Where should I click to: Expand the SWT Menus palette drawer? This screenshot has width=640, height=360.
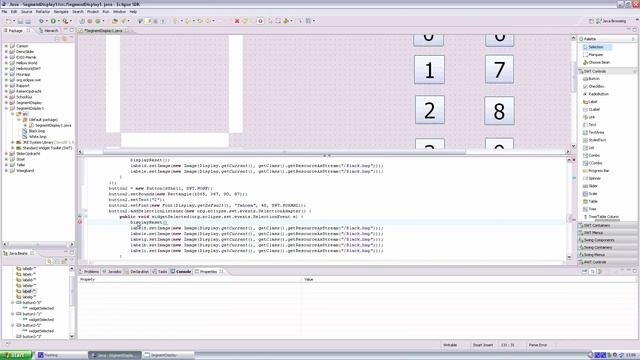[607, 233]
